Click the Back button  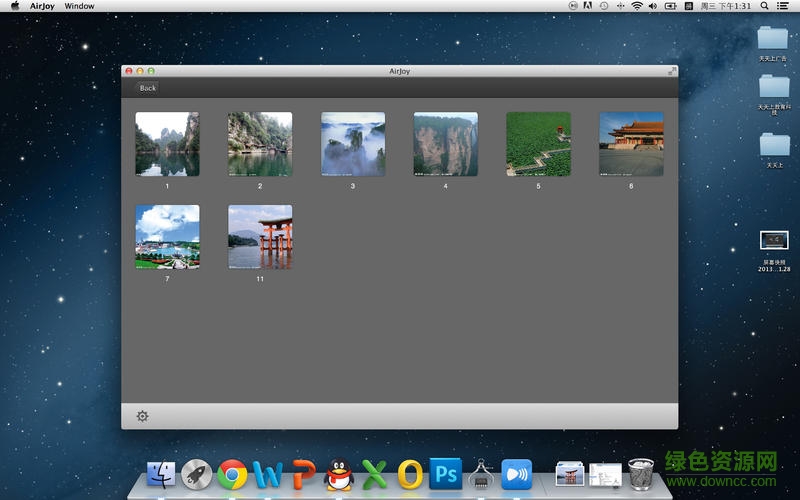[147, 88]
